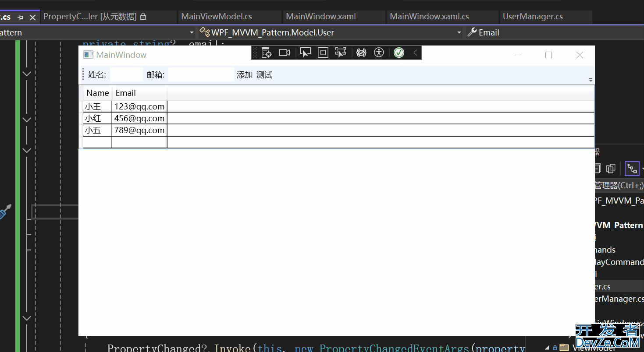Click MainWindow title bar app icon
The image size is (644, 352).
[x=89, y=55]
